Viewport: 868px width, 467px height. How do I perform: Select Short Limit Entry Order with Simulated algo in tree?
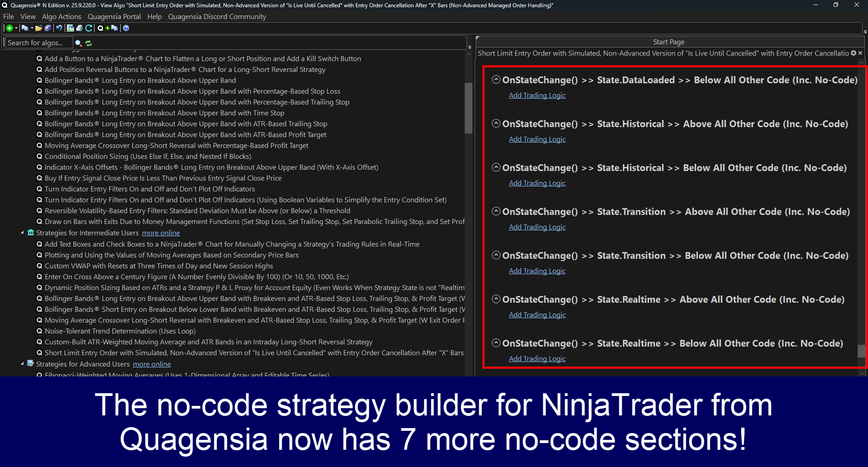pyautogui.click(x=254, y=353)
